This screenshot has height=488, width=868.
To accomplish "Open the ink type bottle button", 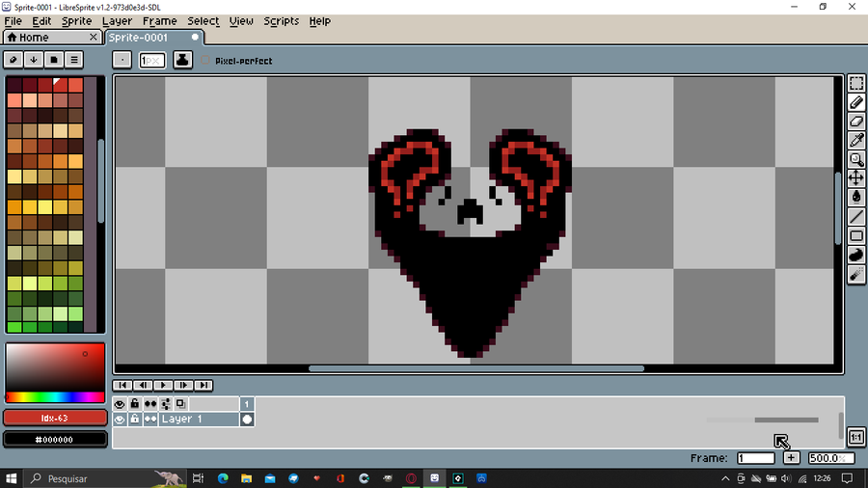I will click(x=182, y=60).
